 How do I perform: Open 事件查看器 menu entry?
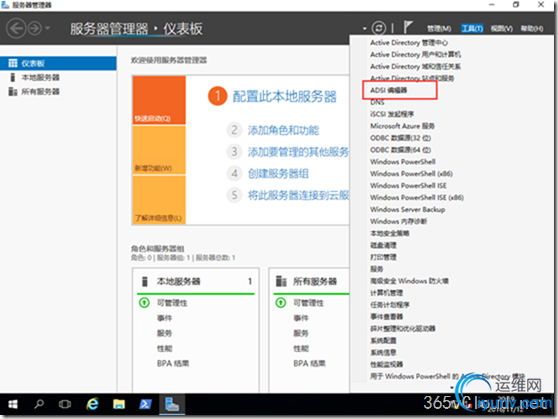point(386,316)
